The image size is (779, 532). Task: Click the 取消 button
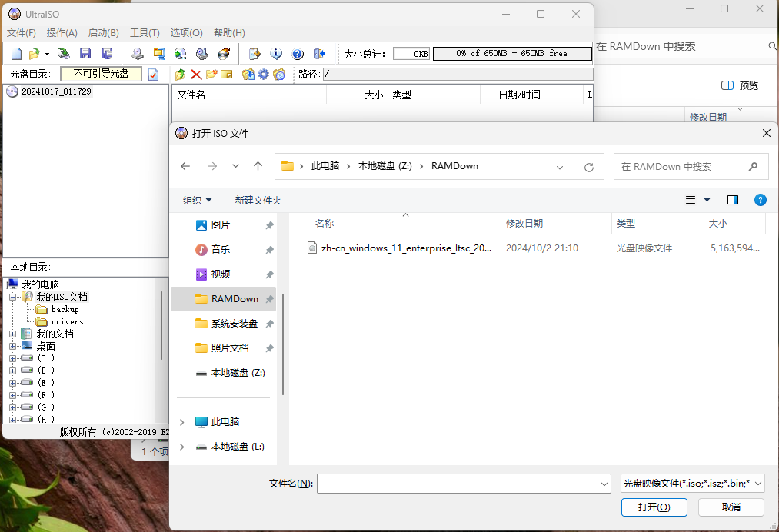tap(731, 507)
